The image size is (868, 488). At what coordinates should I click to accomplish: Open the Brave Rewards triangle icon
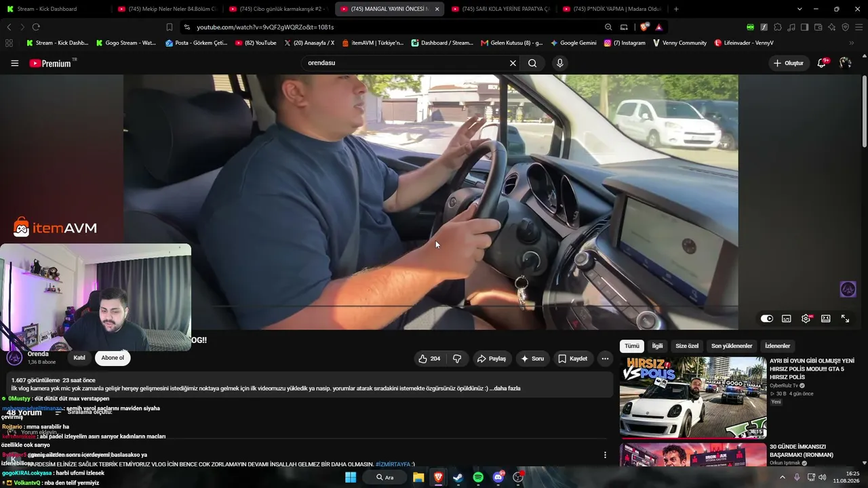point(658,27)
